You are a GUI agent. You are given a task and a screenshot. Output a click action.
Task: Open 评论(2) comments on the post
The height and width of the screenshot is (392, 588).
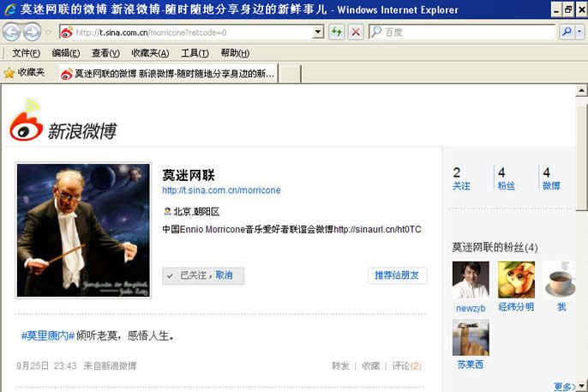407,365
